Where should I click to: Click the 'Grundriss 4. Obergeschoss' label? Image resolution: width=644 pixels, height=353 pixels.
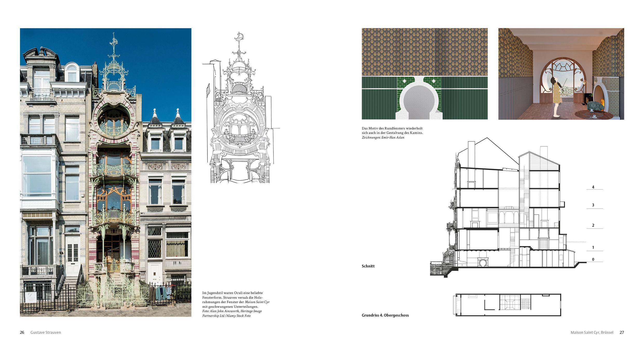coord(385,315)
